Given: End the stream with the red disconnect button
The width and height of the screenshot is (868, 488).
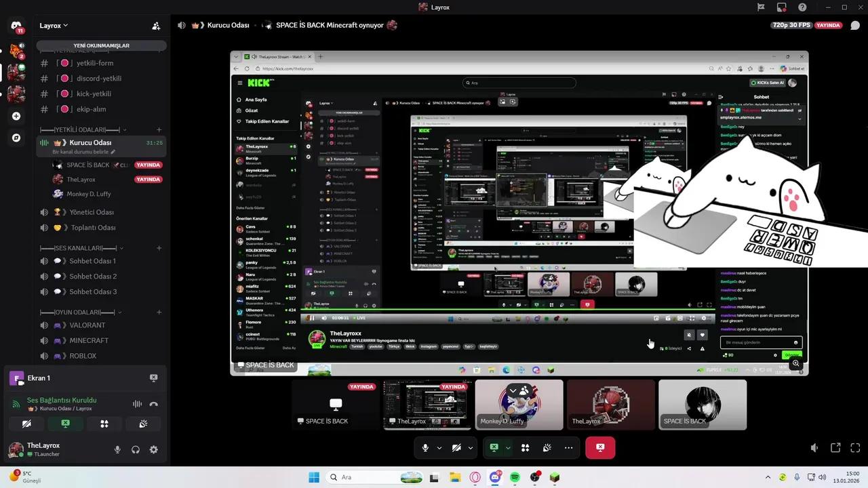Looking at the screenshot, I should coord(600,447).
